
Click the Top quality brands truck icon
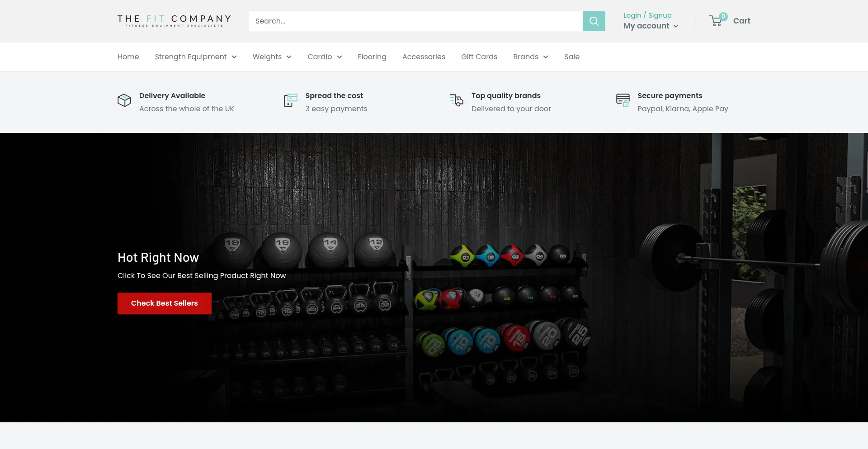pos(457,100)
